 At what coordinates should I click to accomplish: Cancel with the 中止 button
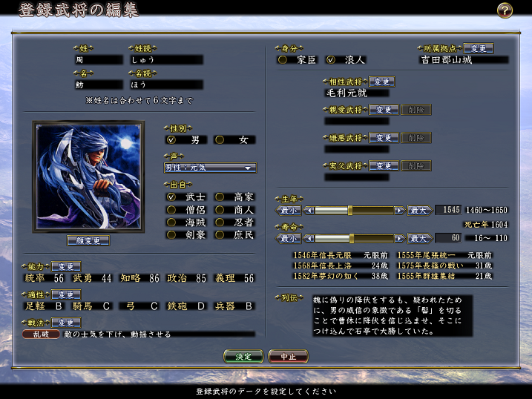click(288, 356)
